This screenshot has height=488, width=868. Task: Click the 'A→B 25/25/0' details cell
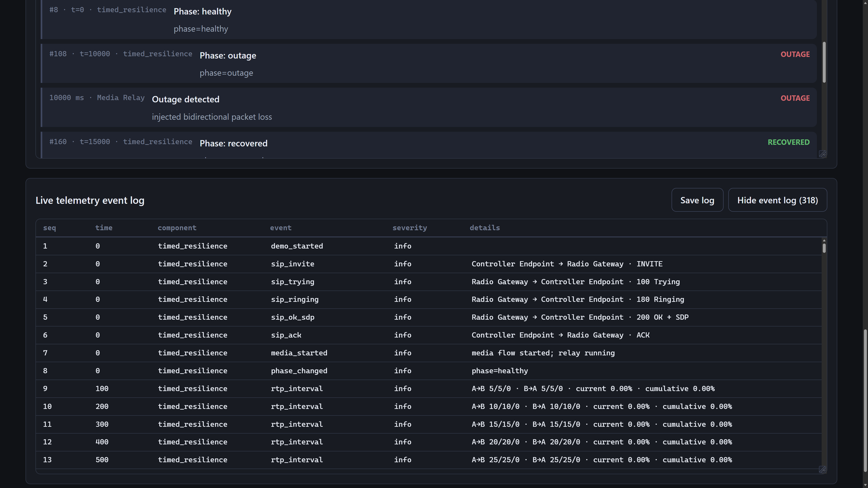(x=602, y=460)
